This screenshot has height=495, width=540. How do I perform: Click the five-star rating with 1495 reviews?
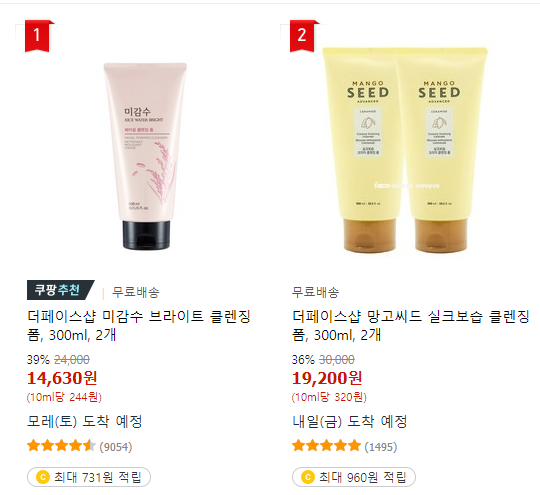(326, 445)
